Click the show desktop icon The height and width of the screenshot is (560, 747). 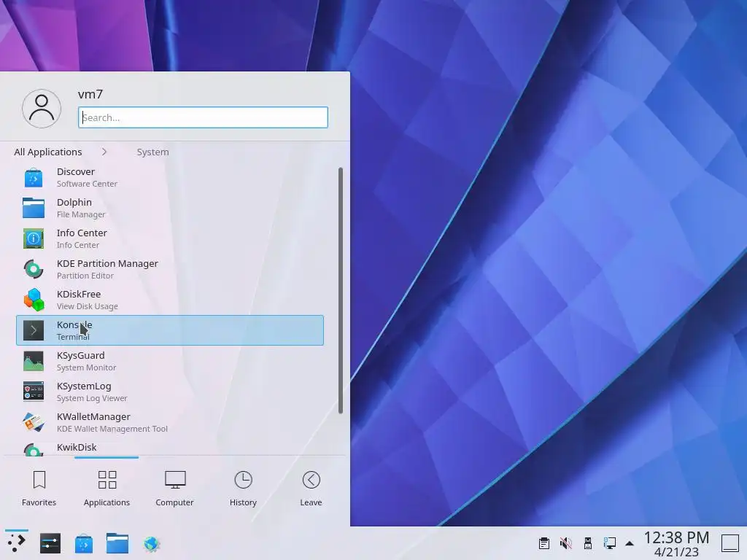point(729,542)
